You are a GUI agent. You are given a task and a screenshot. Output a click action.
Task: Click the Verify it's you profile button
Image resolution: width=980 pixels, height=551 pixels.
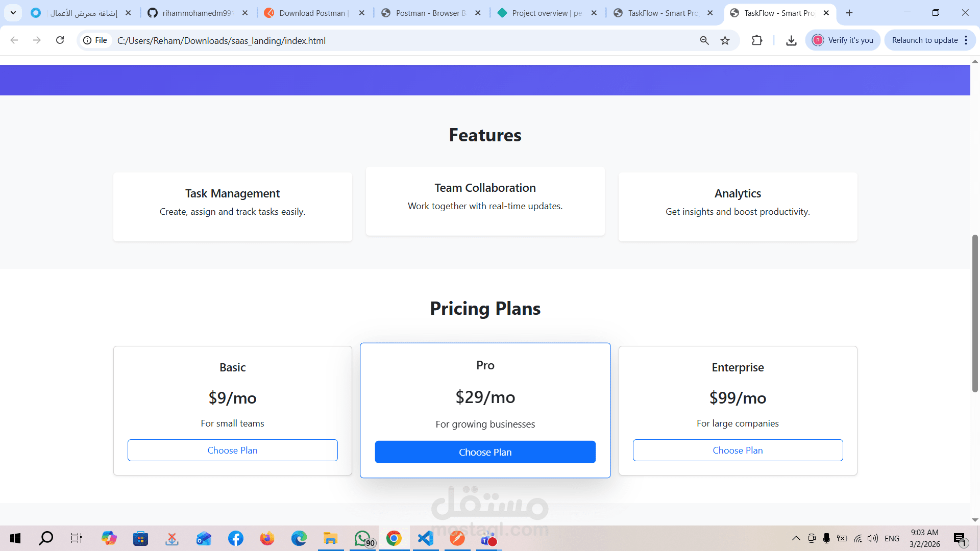pyautogui.click(x=843, y=40)
